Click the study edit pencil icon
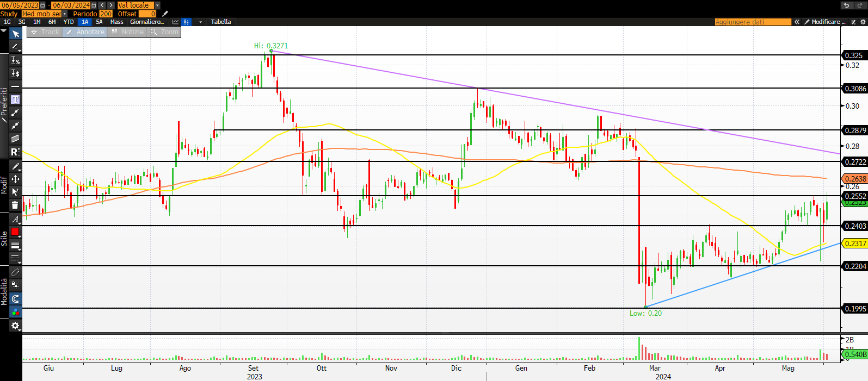 click(x=165, y=14)
